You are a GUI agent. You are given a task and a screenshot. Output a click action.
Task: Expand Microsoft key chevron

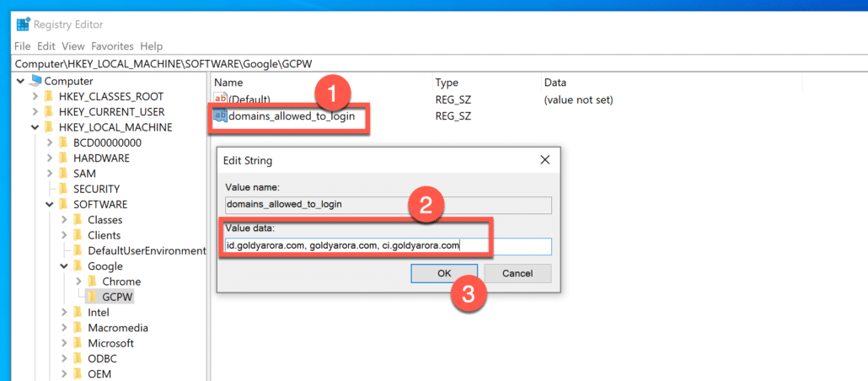tap(64, 343)
